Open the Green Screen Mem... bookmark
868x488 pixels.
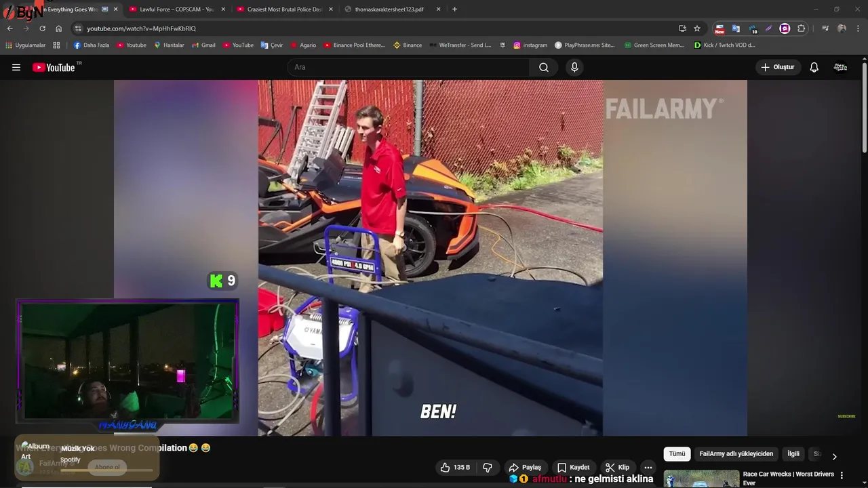tap(654, 45)
